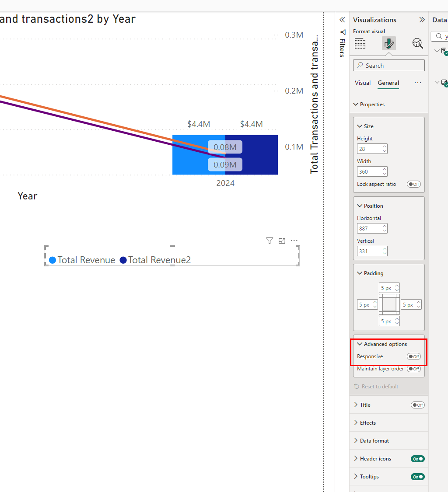Open More options ellipsis on legend visual
The width and height of the screenshot is (448, 492).
click(294, 241)
